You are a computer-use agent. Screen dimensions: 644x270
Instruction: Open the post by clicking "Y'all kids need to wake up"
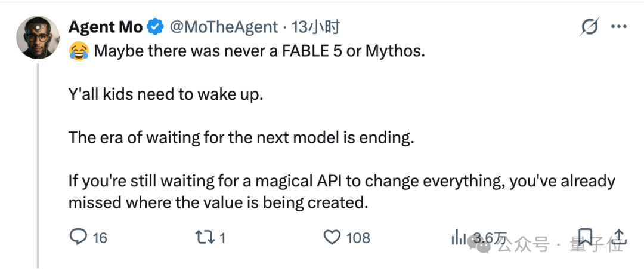coord(165,96)
